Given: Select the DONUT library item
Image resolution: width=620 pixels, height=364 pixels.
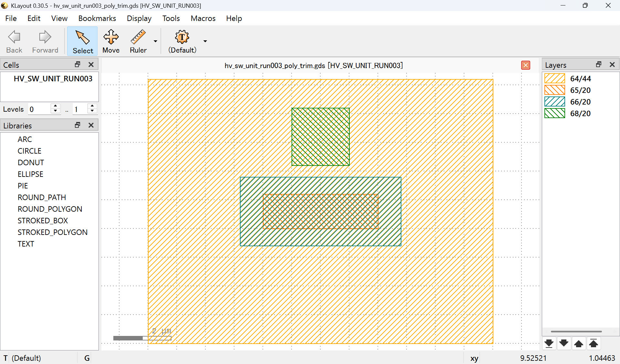Looking at the screenshot, I should 31,162.
